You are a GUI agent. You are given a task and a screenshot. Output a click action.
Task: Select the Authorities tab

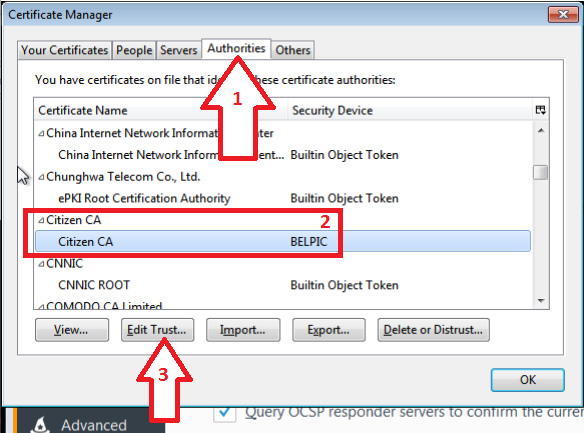point(236,48)
